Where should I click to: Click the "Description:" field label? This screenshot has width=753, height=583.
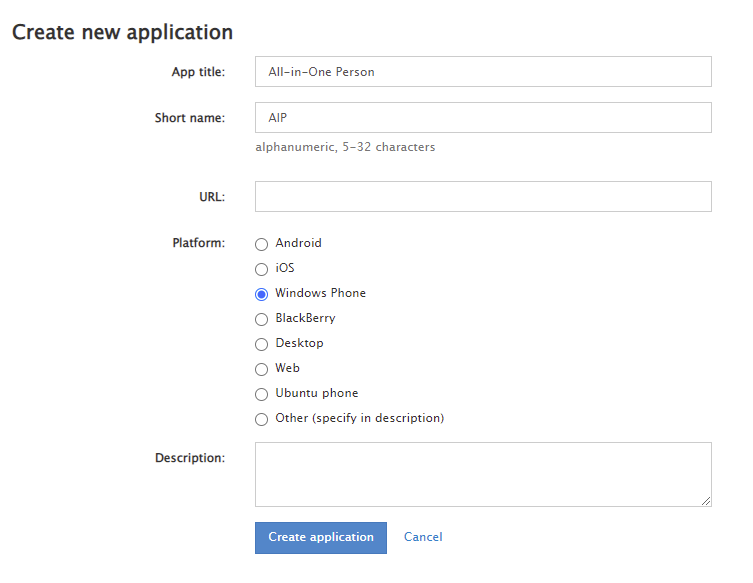[x=190, y=458]
